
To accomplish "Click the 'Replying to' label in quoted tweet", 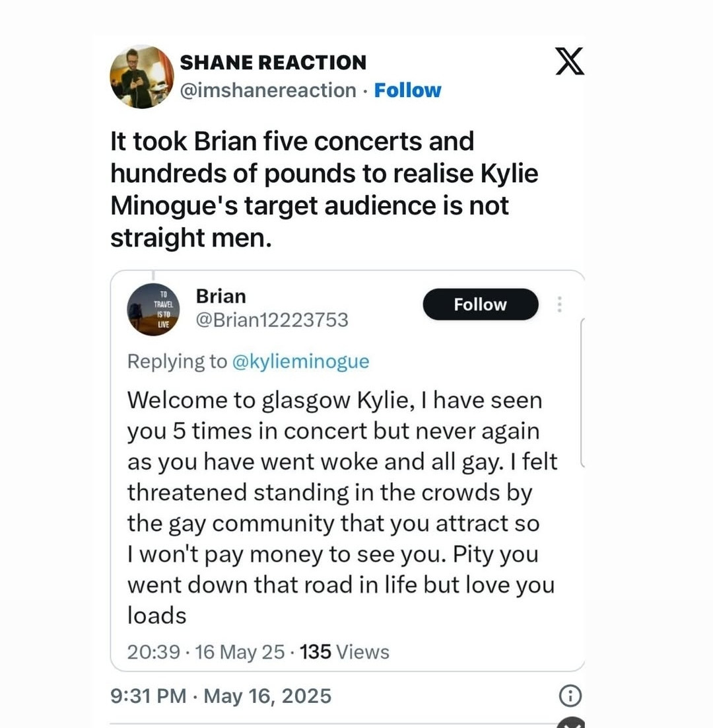I will click(177, 361).
